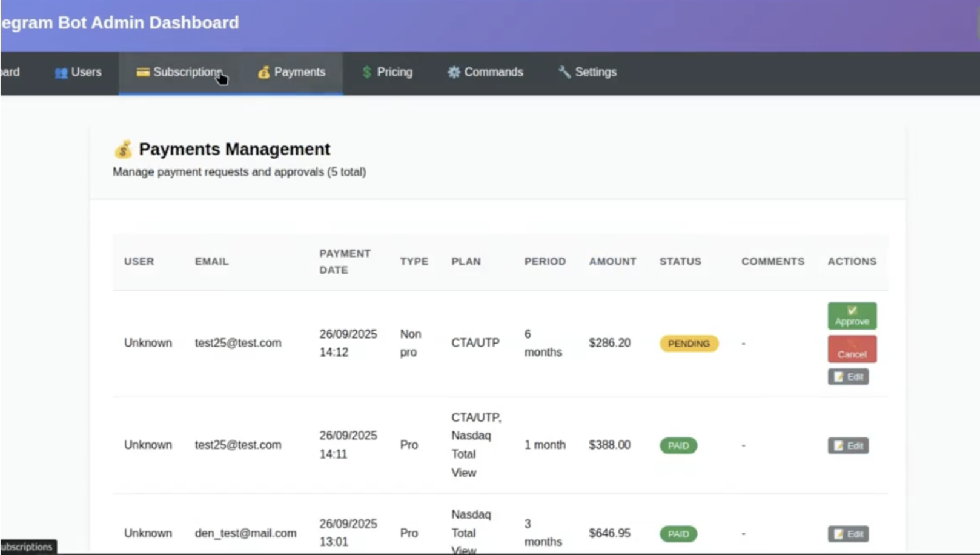Click the $646.95 amount cell
Screen dimensions: 980x555
pyautogui.click(x=609, y=533)
